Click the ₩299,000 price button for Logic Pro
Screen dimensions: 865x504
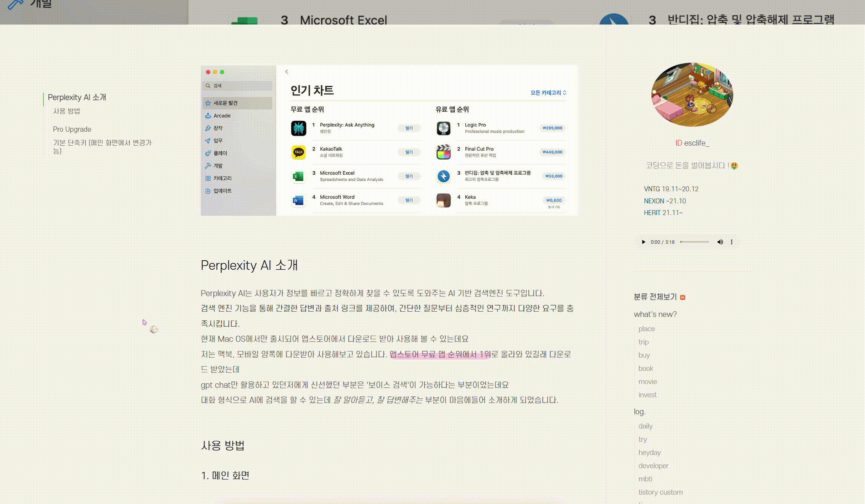click(553, 128)
